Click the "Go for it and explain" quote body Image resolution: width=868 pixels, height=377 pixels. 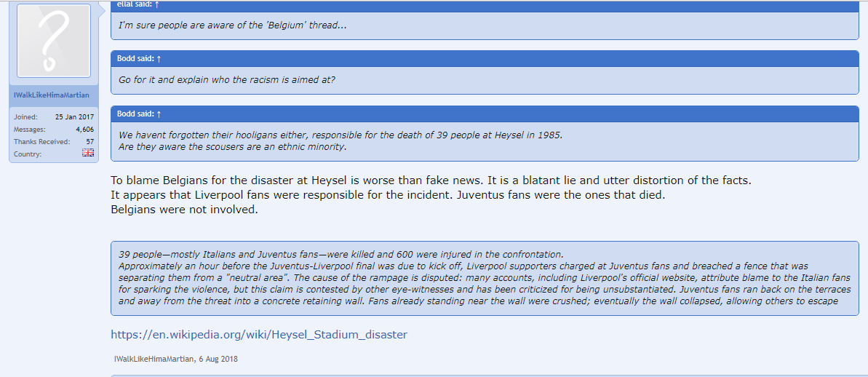point(227,79)
